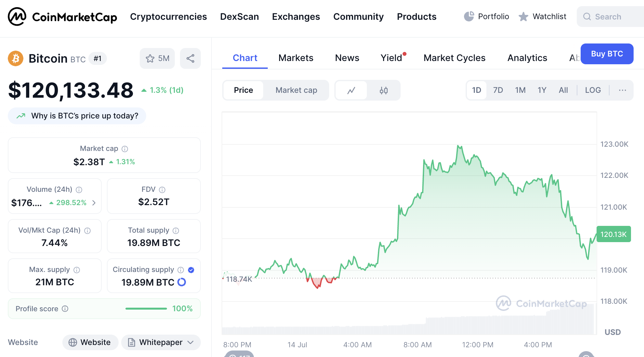Click Why is BTC's price up today?
The height and width of the screenshot is (357, 644).
click(77, 116)
